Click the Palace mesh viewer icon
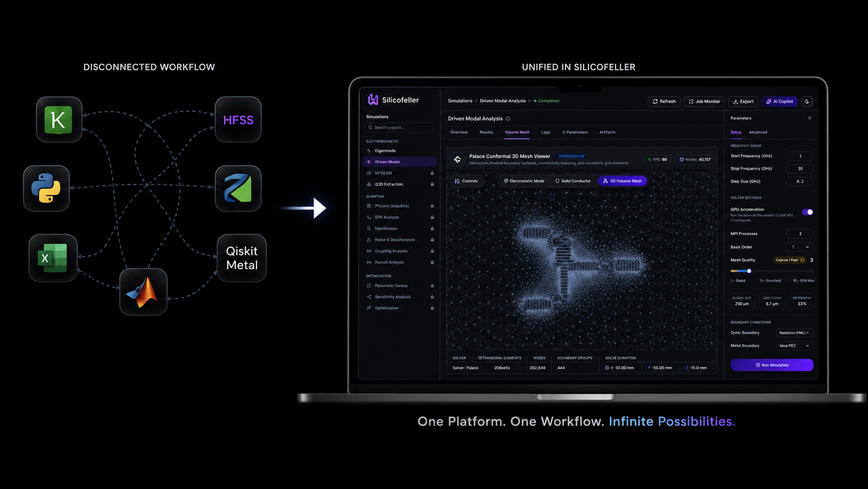Screen dimensions: 868x489 (x=457, y=159)
